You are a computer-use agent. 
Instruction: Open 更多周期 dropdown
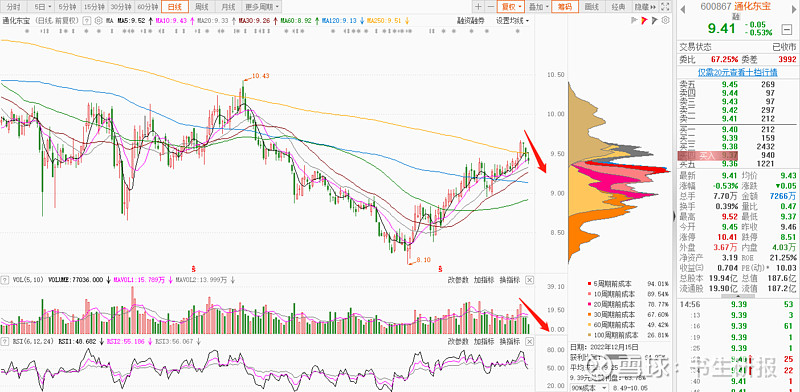point(262,7)
